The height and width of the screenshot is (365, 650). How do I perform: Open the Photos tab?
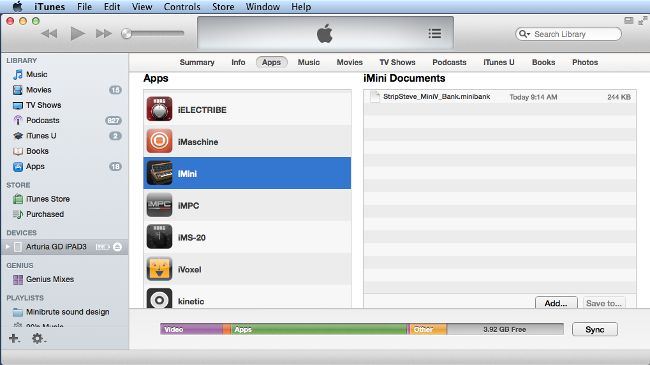[585, 62]
